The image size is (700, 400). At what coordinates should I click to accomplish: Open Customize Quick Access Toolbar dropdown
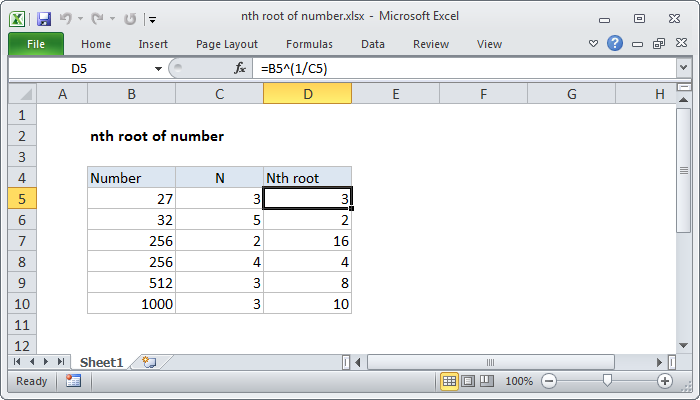pos(152,18)
